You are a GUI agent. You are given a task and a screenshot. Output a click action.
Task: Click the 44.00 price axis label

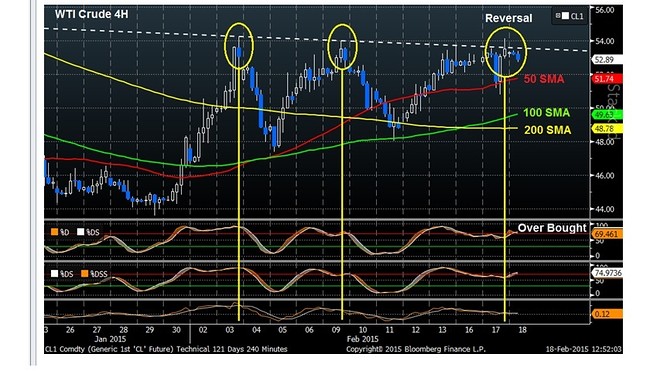605,209
